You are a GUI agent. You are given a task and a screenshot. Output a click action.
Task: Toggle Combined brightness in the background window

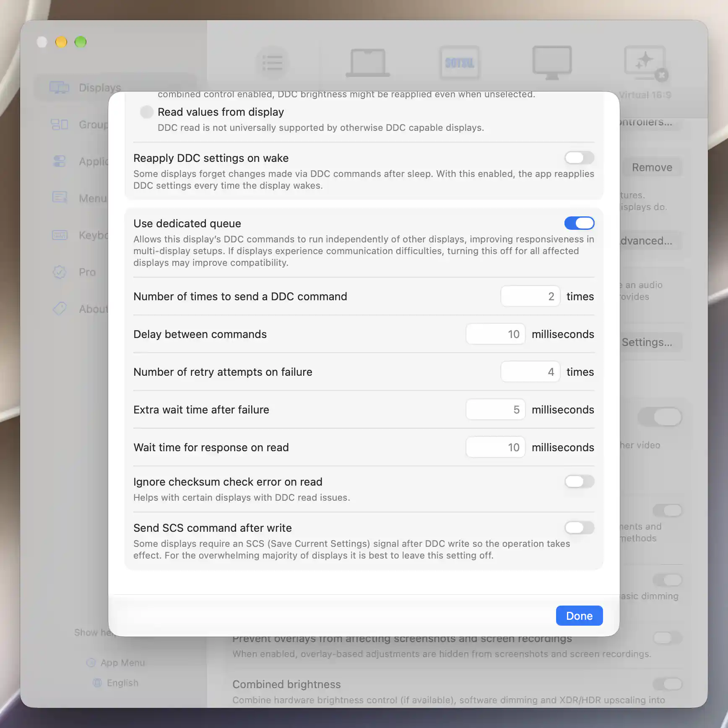[x=667, y=684]
